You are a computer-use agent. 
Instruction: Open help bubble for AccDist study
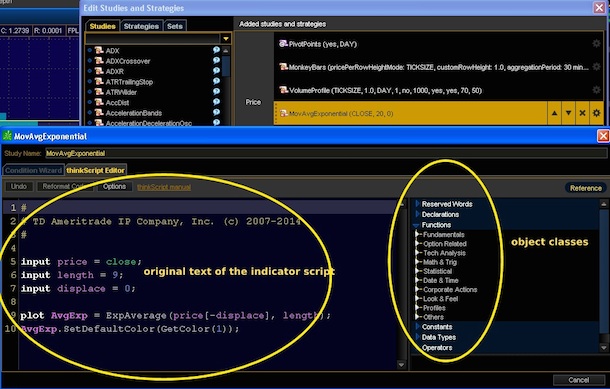pyautogui.click(x=216, y=102)
